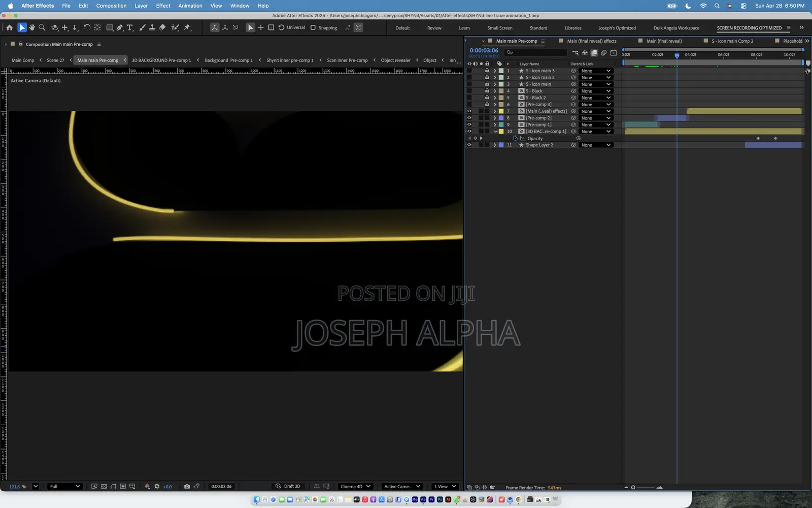Select the Puppet Pin tool
This screenshot has width=812, height=508.
pyautogui.click(x=187, y=27)
